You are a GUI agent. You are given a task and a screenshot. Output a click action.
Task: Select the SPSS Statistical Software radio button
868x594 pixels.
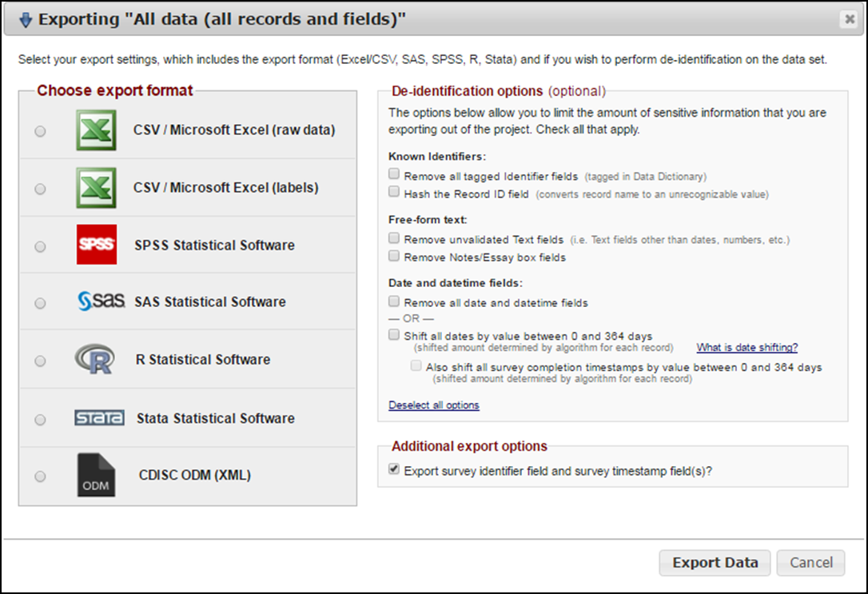tap(40, 247)
